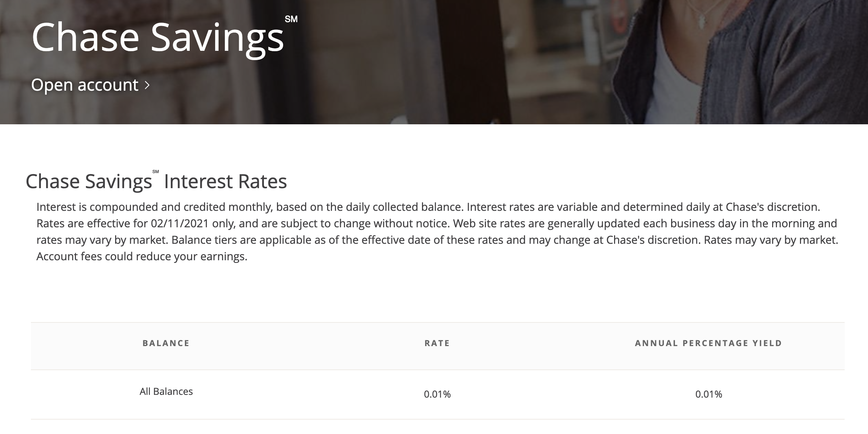Click the ANNUAL PERCENTAGE YIELD column header
The width and height of the screenshot is (868, 434).
point(709,343)
